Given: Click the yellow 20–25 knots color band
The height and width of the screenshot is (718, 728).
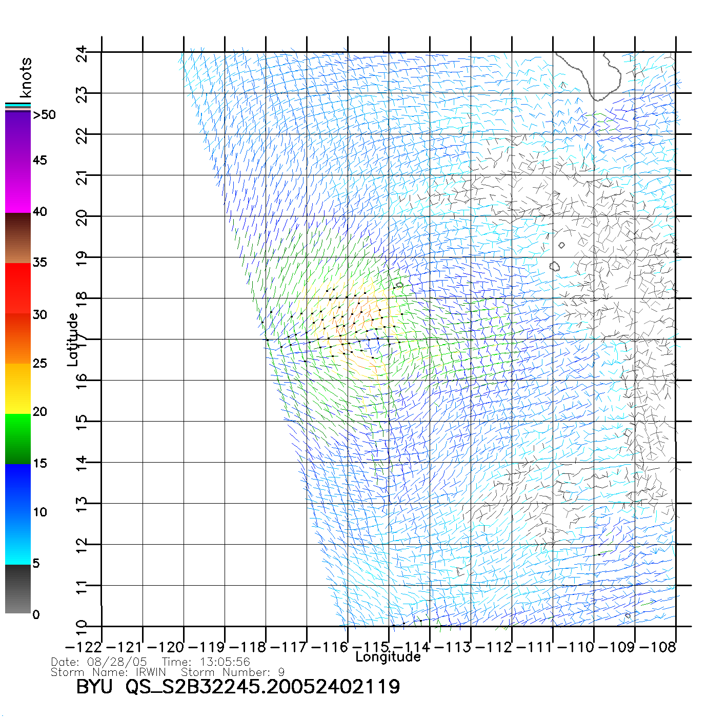Looking at the screenshot, I should (18, 388).
